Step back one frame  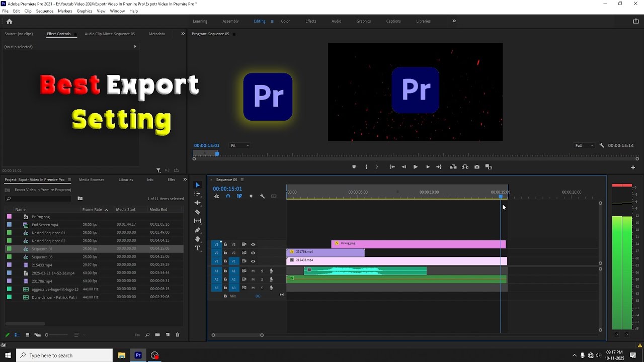tap(404, 167)
